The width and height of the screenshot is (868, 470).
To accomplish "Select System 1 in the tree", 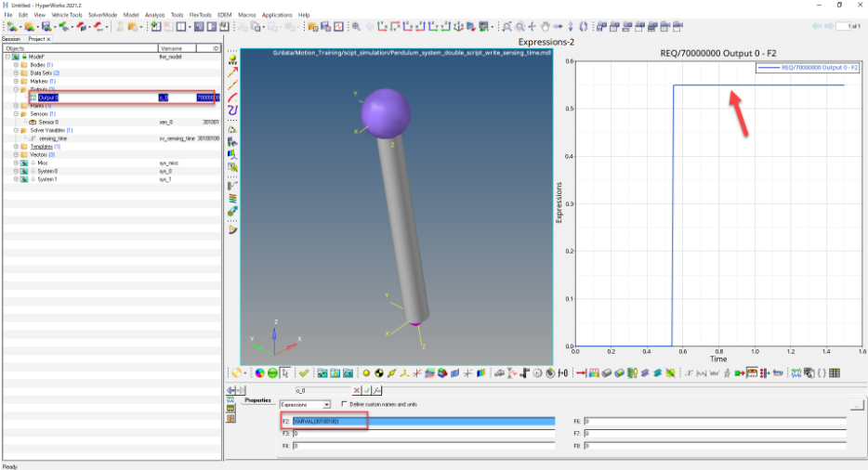I will 47,179.
